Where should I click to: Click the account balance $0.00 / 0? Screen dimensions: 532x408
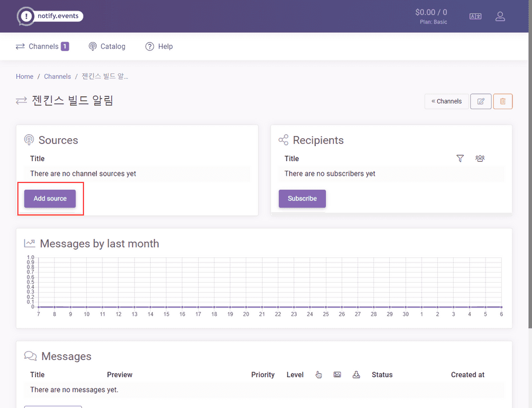pos(431,12)
